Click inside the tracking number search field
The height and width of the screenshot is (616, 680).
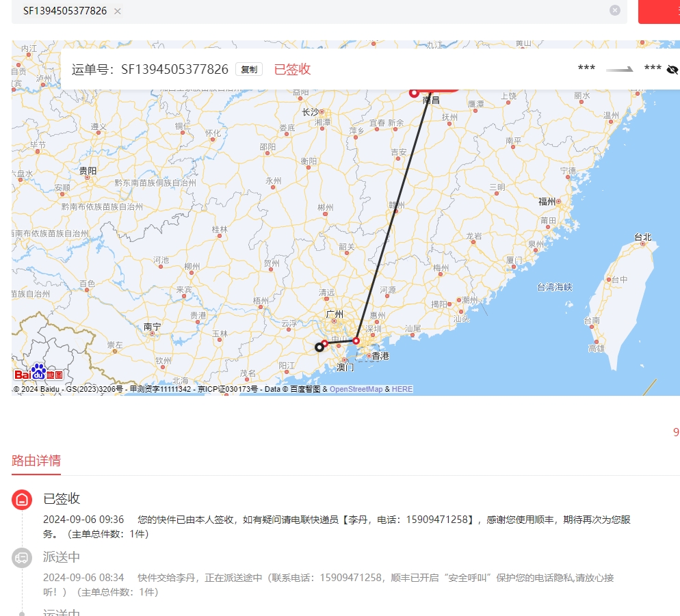[319, 11]
